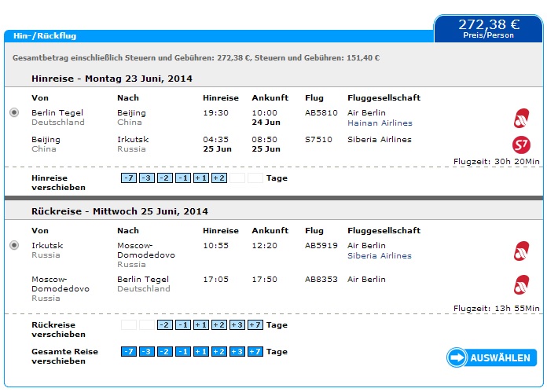Shift entire trip by +1 day
Viewport: 547px width, 392px height.
(201, 352)
